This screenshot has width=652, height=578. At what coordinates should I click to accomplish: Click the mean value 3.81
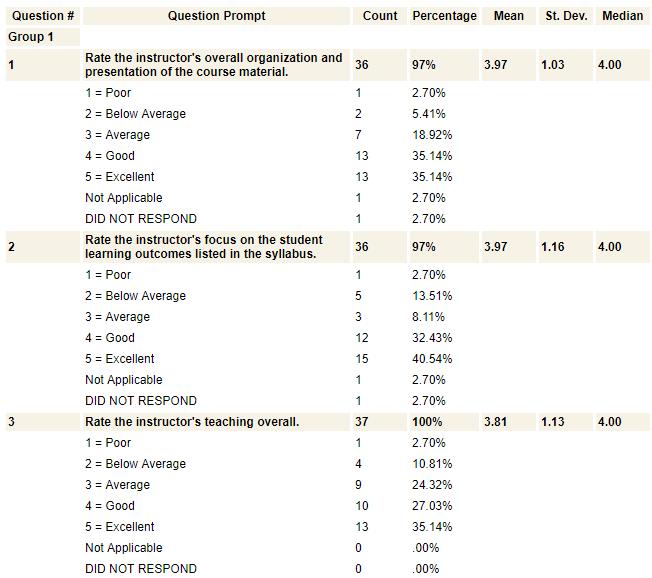pos(495,422)
